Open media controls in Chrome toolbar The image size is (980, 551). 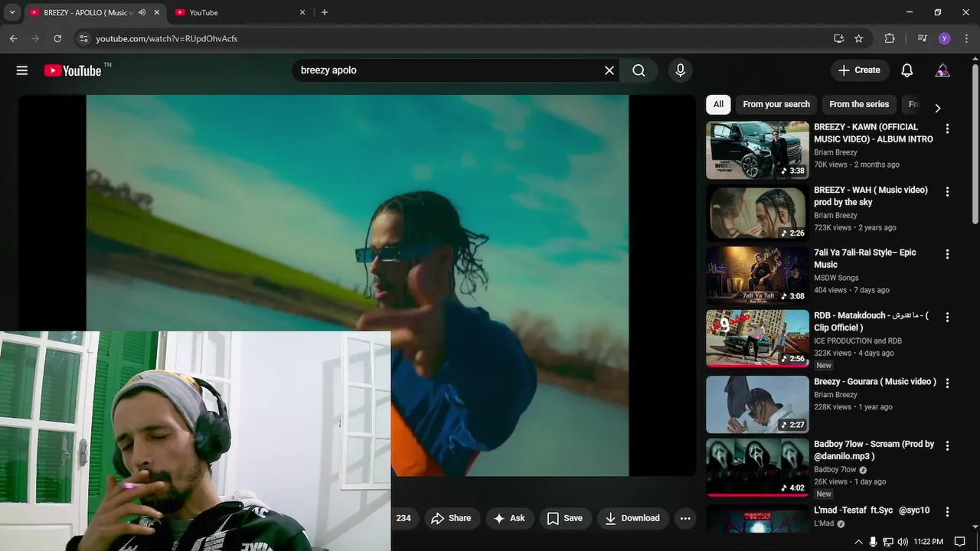923,38
